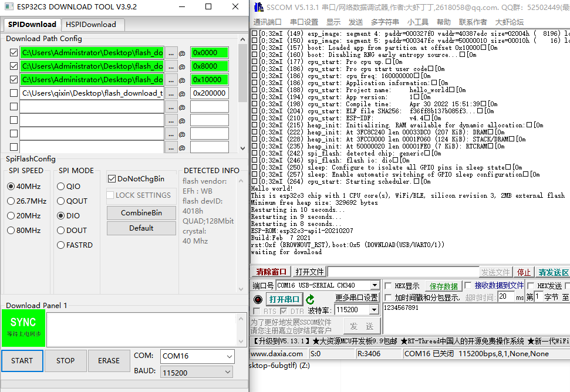Open the 串口设置 menu
The image size is (570, 392).
[x=304, y=22]
